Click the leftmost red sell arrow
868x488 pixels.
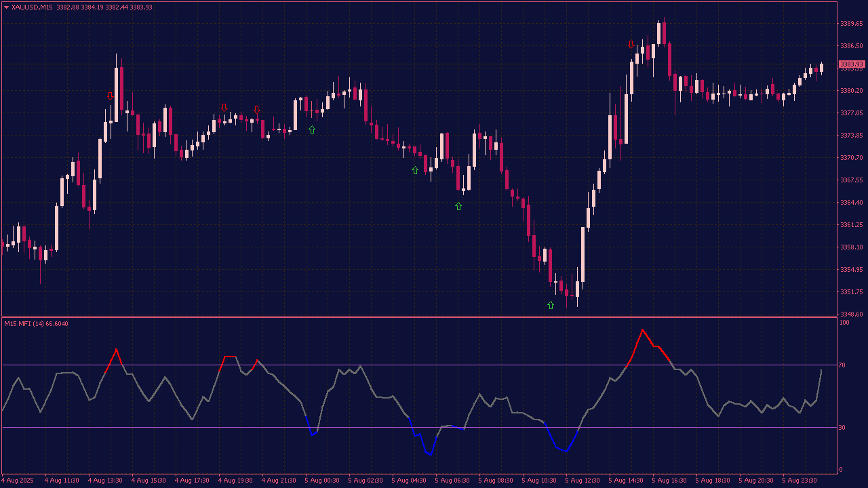pyautogui.click(x=111, y=96)
